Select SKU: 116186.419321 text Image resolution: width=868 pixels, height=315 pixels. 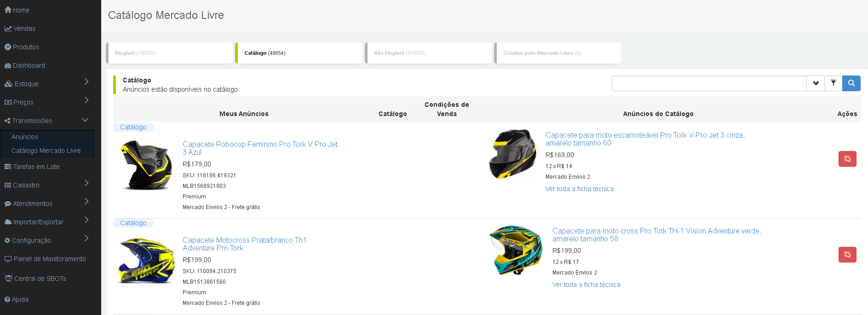(x=209, y=175)
